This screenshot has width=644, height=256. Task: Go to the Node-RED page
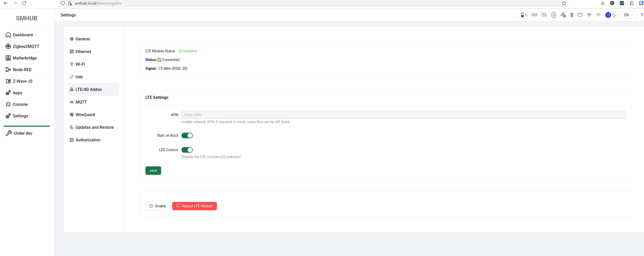[22, 70]
